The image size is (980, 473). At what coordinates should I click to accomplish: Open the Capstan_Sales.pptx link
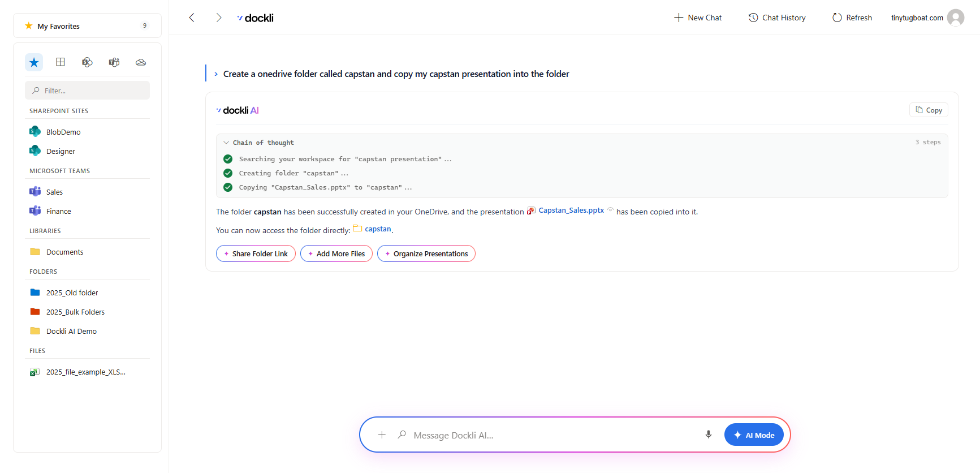[x=571, y=210]
